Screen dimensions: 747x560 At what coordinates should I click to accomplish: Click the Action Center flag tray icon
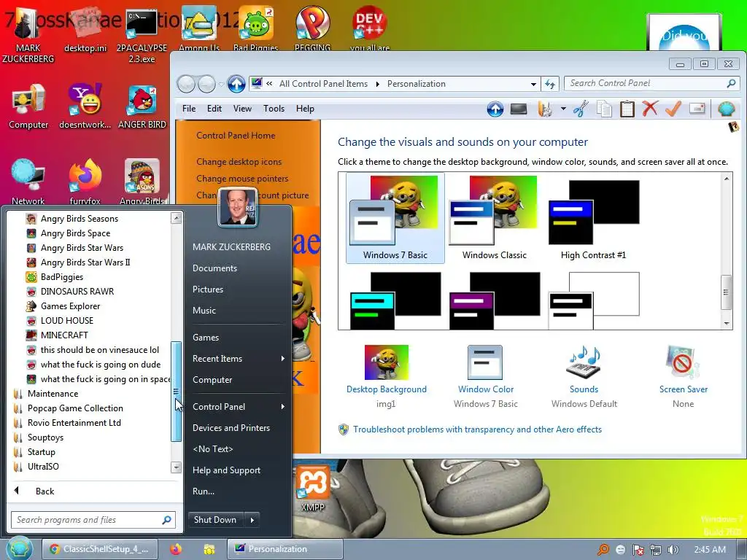(x=638, y=550)
